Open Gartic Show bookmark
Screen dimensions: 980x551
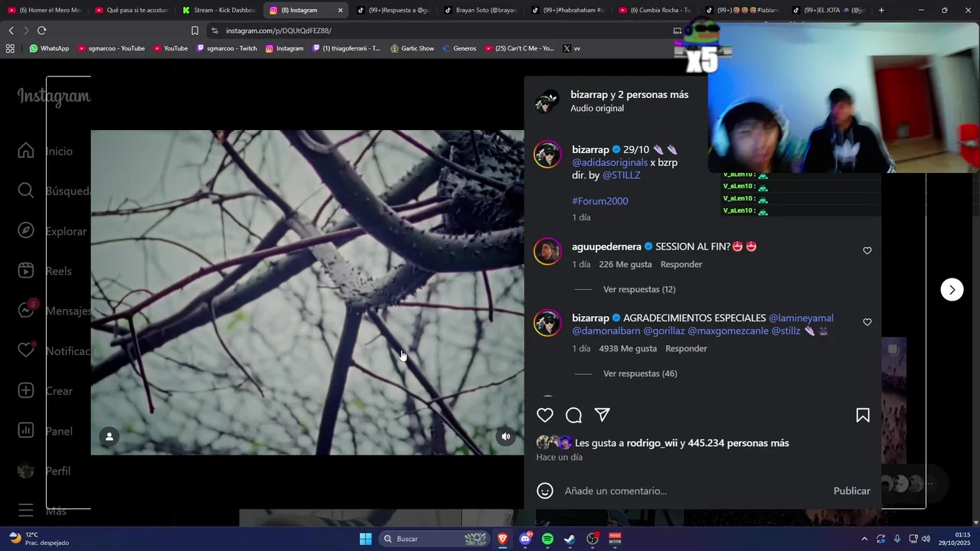(x=412, y=48)
